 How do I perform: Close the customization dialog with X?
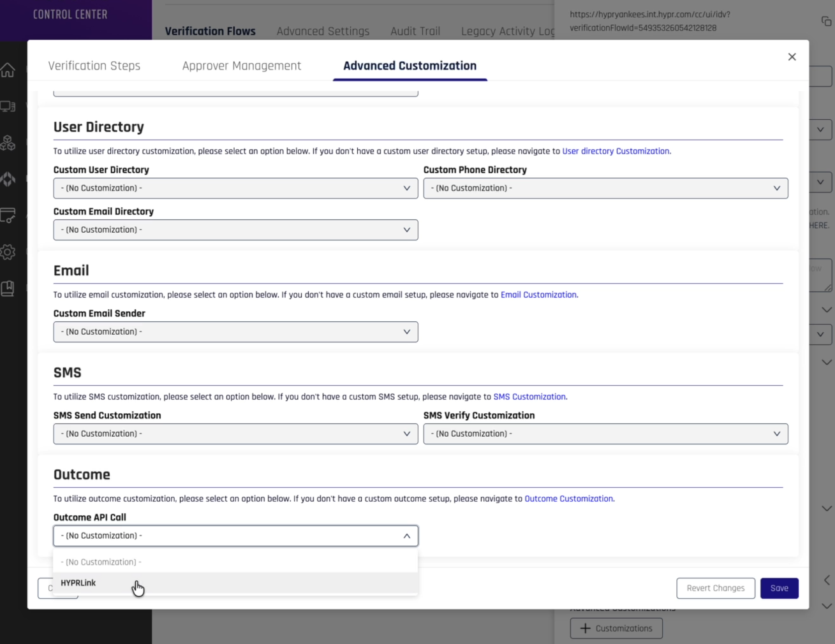tap(792, 57)
